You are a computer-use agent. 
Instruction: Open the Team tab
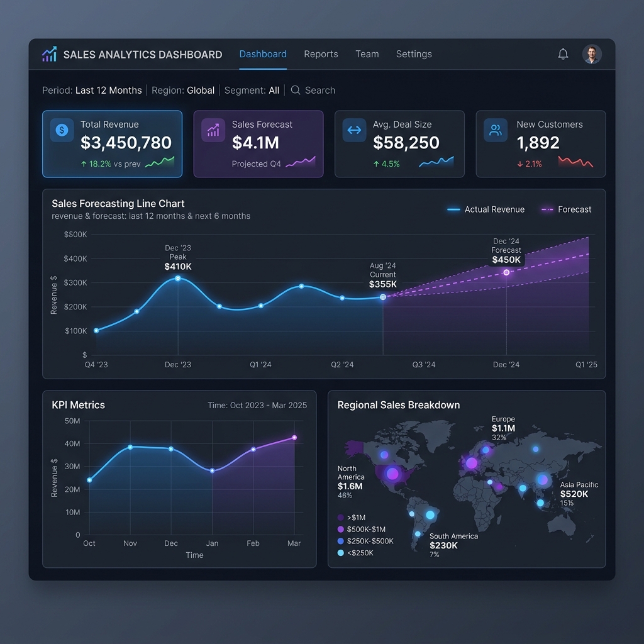(x=367, y=54)
